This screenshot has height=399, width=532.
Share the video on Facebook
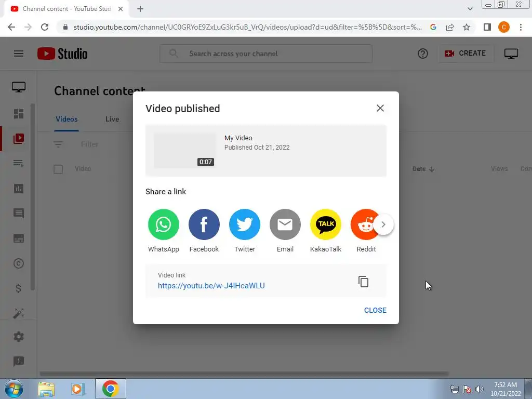point(204,224)
